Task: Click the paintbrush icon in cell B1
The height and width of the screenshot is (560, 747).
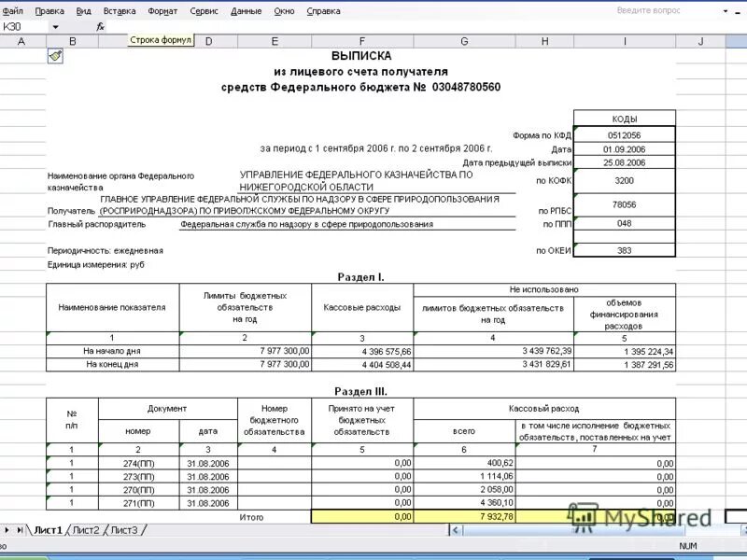Action: [55, 56]
